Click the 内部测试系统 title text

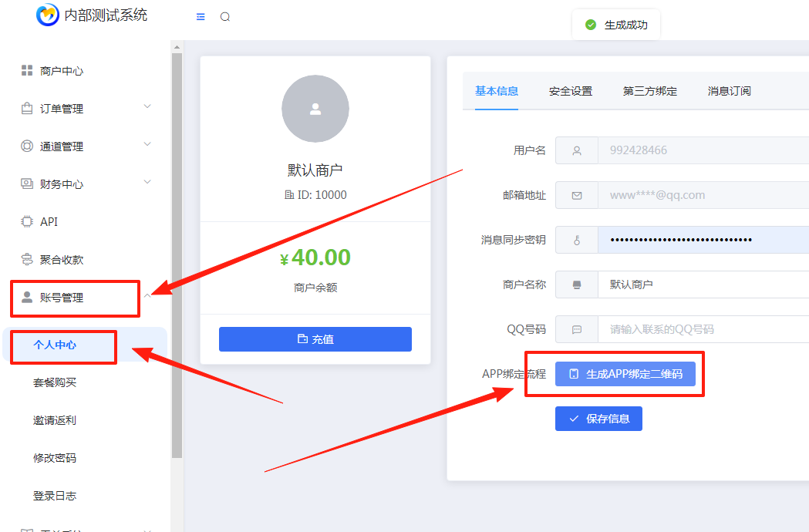point(106,15)
